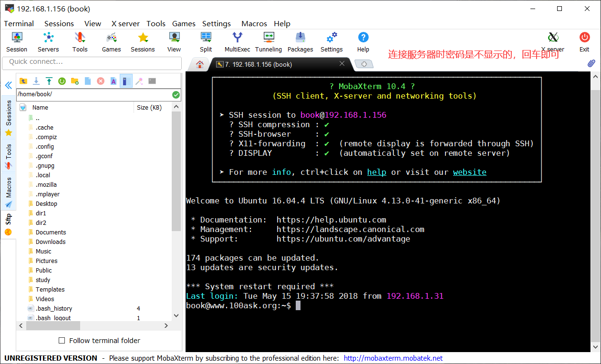Click the /home/book/ path field

tap(94, 94)
